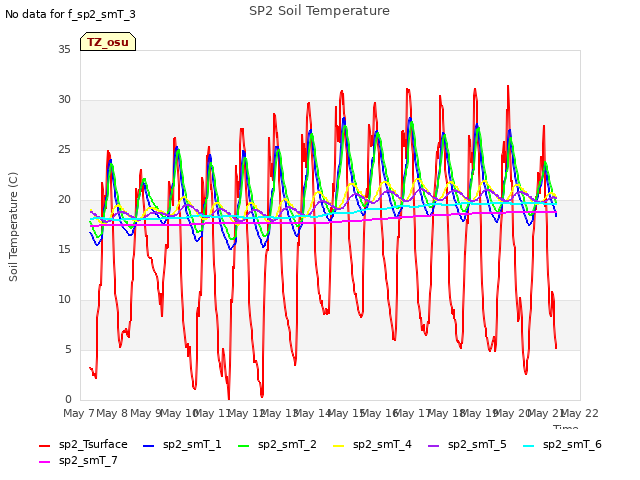640x480 pixels.
Task: Click the TZ_osu annotation label
Action: 108,42
